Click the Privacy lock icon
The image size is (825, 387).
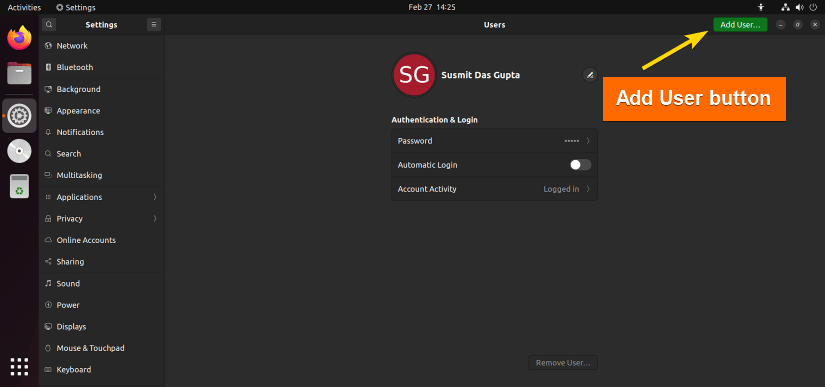(48, 219)
